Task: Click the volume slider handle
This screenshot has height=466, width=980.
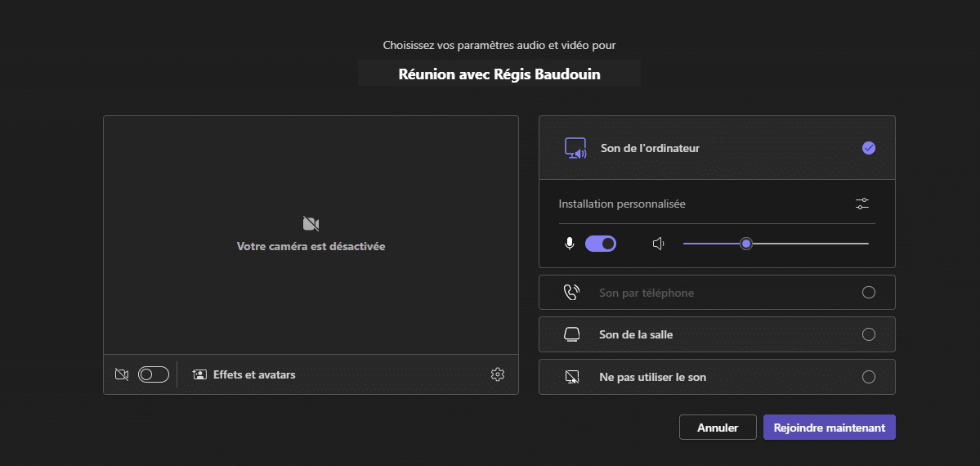Action: (745, 244)
